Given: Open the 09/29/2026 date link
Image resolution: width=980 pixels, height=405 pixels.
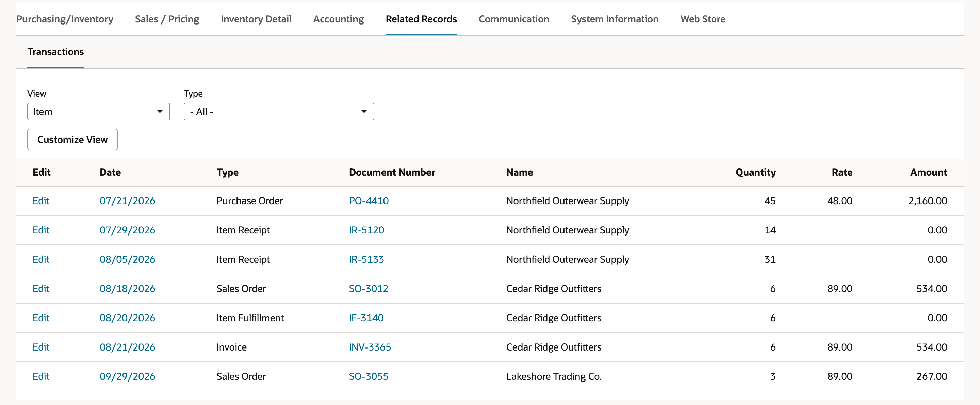Looking at the screenshot, I should pos(128,376).
